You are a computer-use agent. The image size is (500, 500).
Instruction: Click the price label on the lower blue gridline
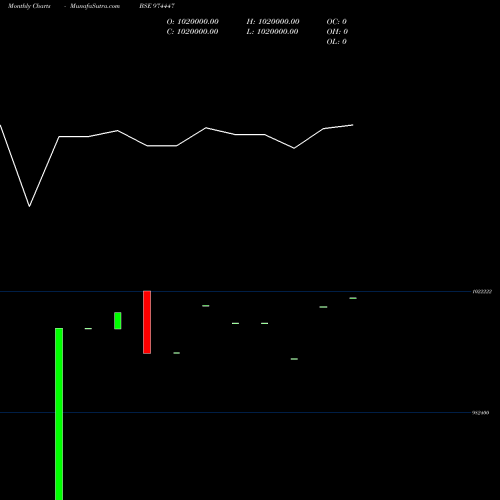481,413
